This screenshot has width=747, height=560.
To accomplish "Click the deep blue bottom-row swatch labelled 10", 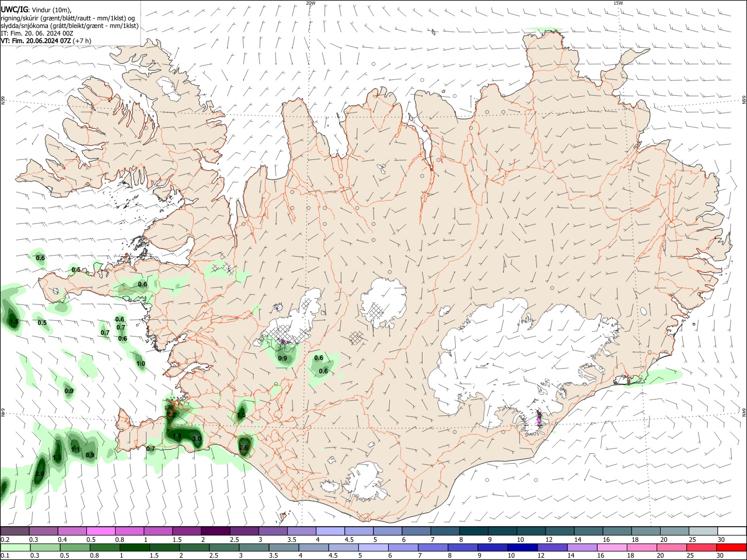I will (522, 548).
